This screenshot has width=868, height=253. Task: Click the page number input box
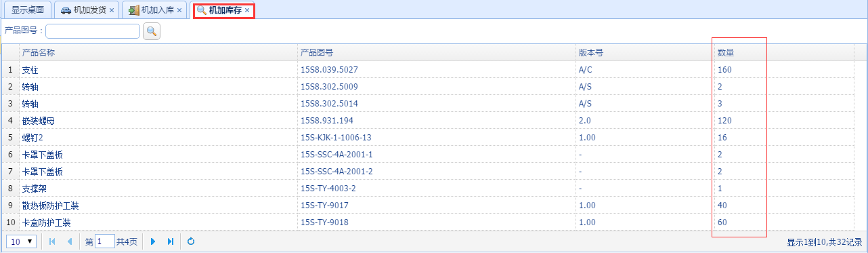click(105, 241)
